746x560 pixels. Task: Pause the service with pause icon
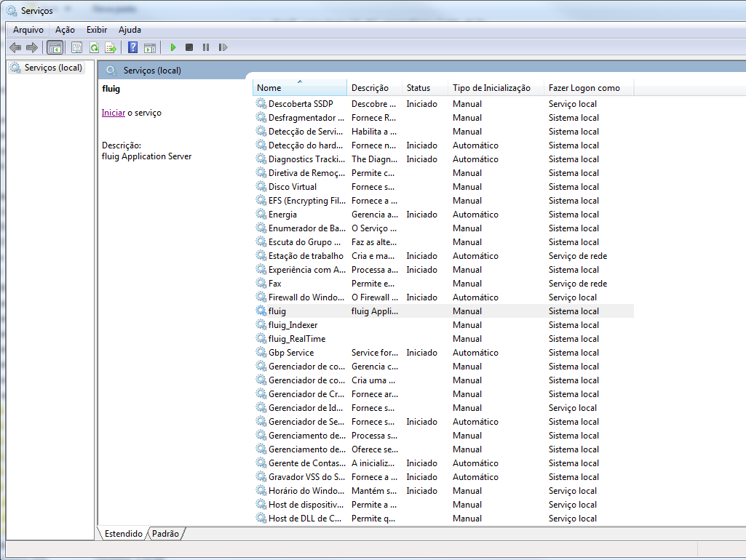[205, 47]
